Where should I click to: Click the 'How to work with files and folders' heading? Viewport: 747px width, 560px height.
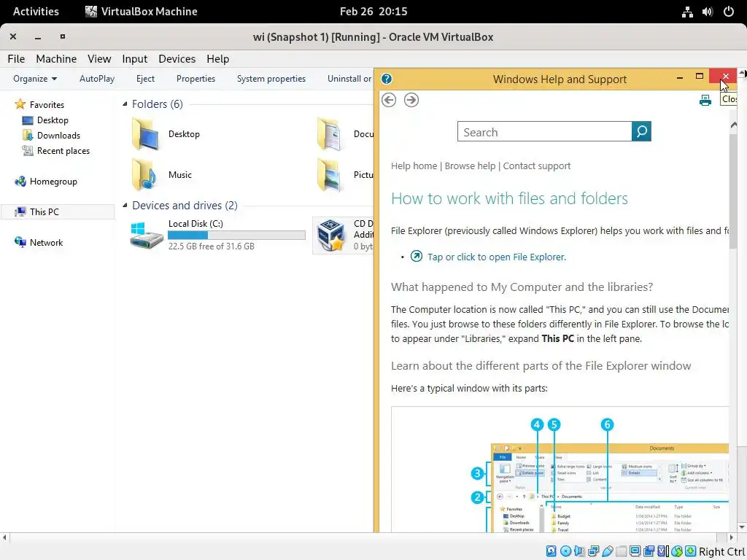pyautogui.click(x=509, y=198)
